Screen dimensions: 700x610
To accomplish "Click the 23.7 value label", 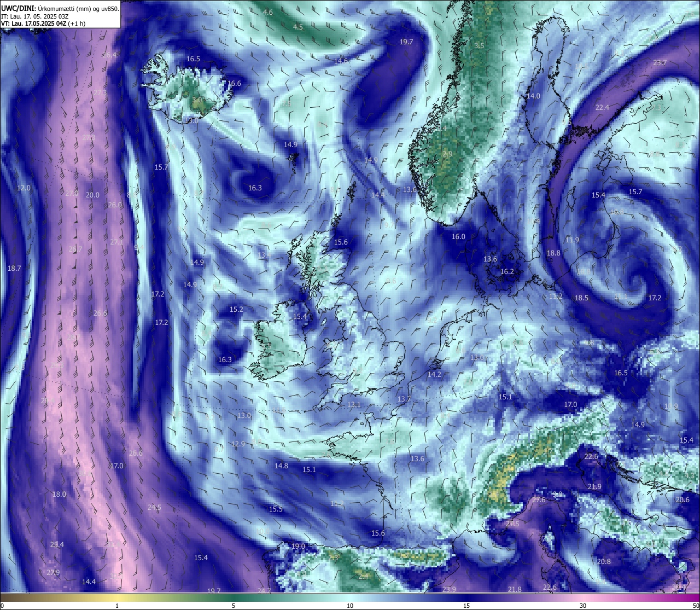I will click(x=660, y=62).
